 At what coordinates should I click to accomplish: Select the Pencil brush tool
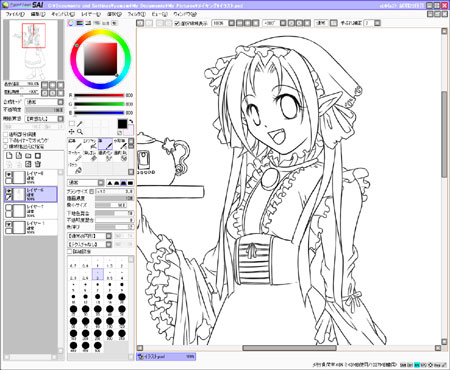(x=75, y=145)
